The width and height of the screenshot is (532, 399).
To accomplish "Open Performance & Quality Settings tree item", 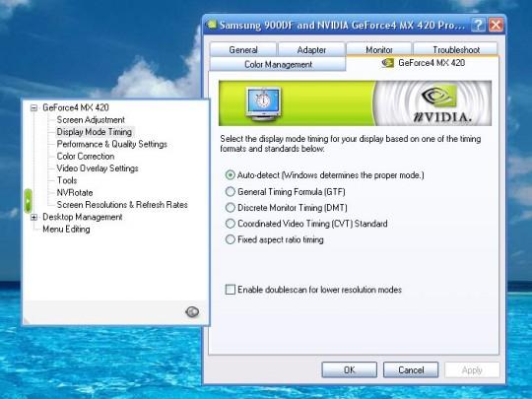I will pos(112,144).
